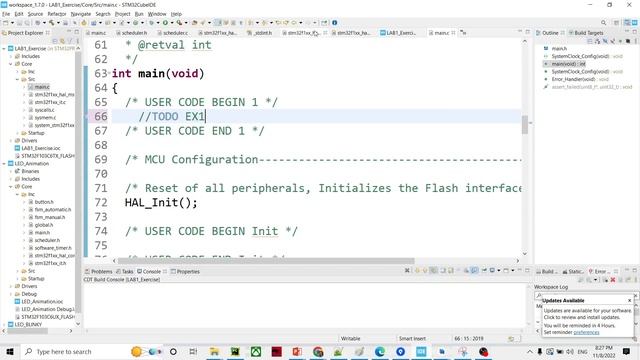The width and height of the screenshot is (640, 360).
Task: Click the blue information icon in toolbar
Action: click(335, 23)
